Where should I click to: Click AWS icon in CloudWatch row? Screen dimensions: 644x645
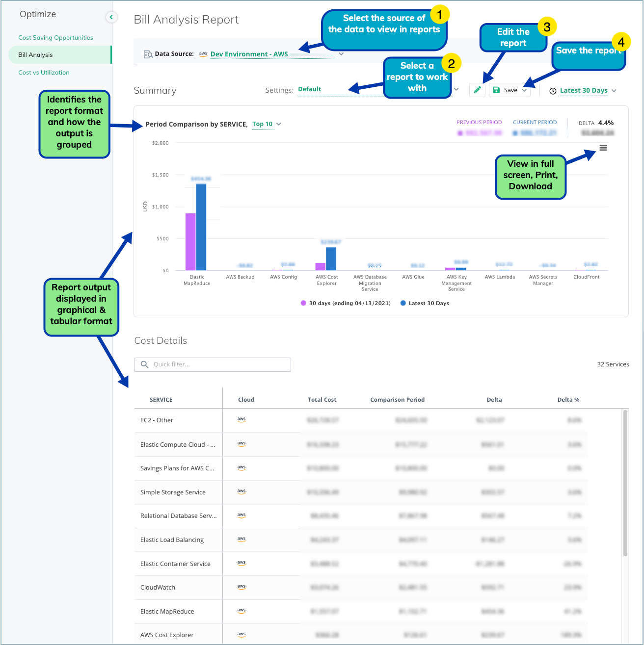[241, 587]
